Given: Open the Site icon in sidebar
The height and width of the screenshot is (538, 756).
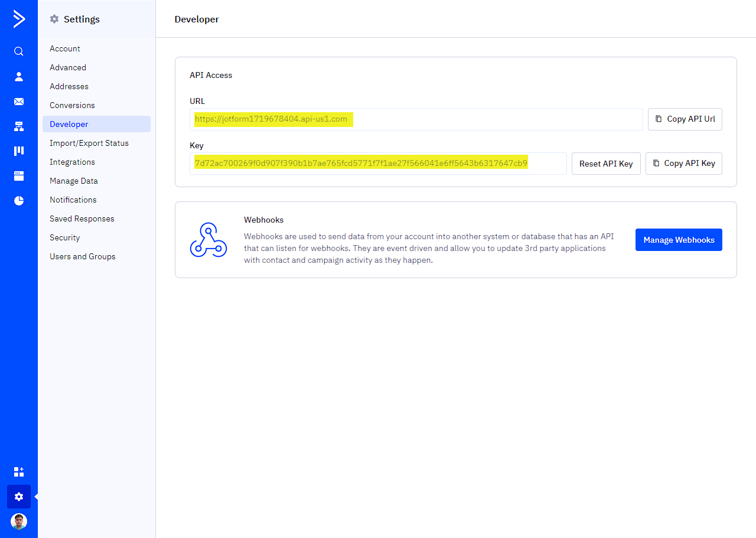Looking at the screenshot, I should (x=19, y=176).
